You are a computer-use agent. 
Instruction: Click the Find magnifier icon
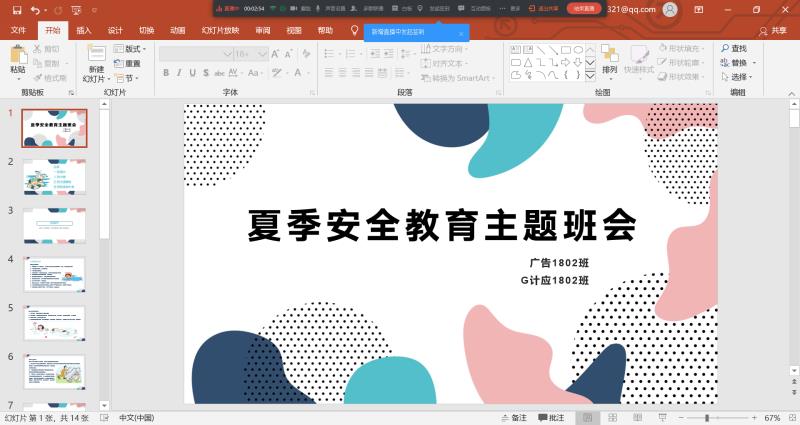point(725,48)
